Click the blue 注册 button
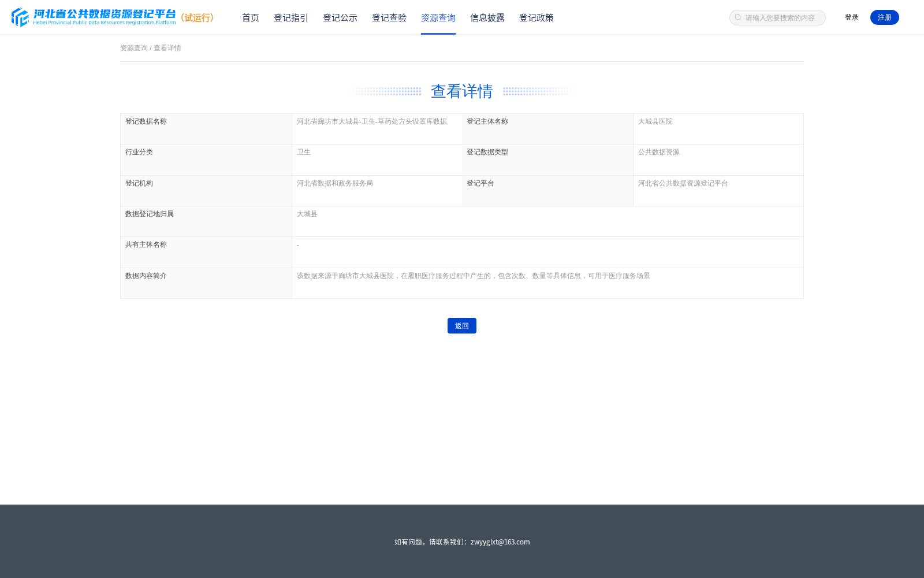The image size is (924, 578). (885, 17)
